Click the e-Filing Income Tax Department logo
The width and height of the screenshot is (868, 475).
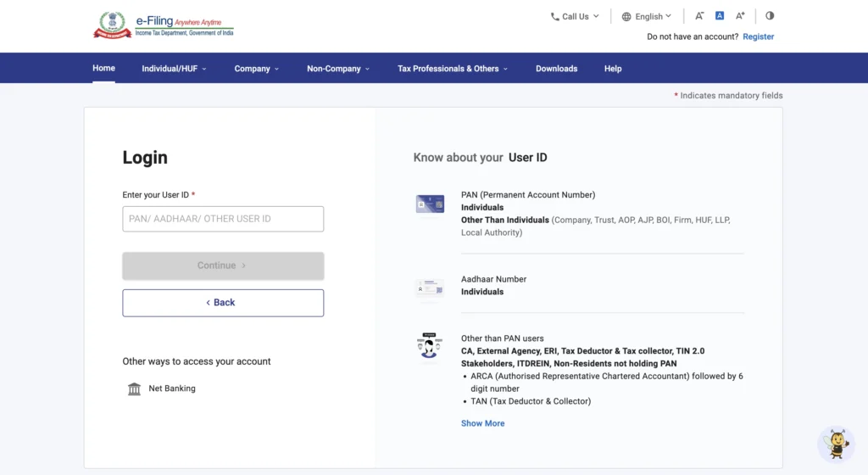point(163,25)
